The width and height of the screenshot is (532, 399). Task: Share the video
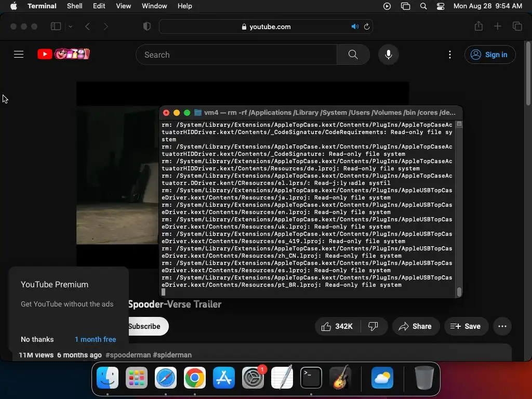pos(416,326)
